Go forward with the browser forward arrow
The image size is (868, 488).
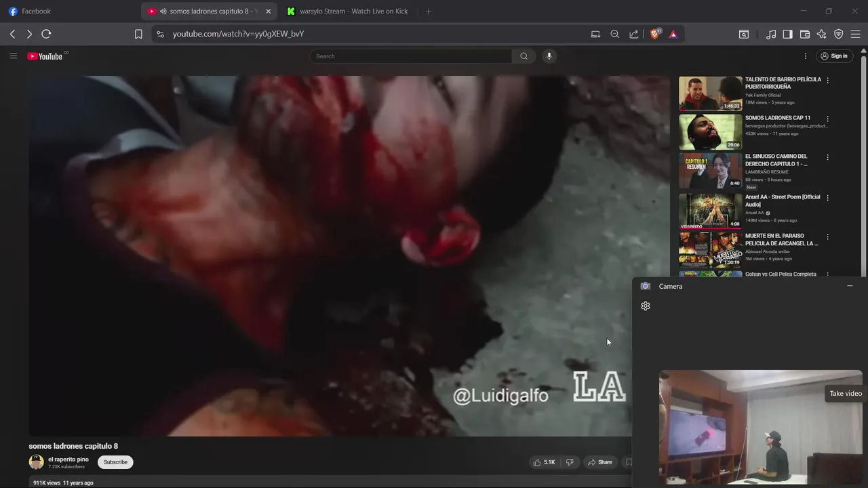click(29, 34)
